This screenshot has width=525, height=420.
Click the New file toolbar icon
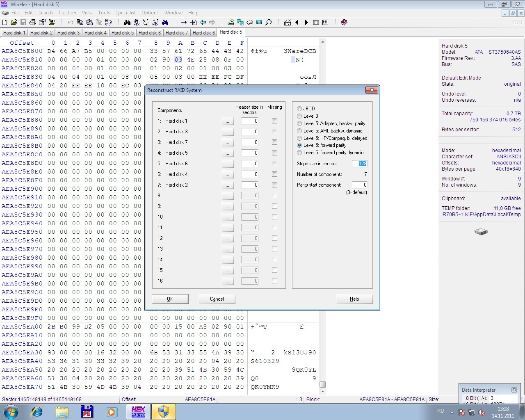click(5, 22)
